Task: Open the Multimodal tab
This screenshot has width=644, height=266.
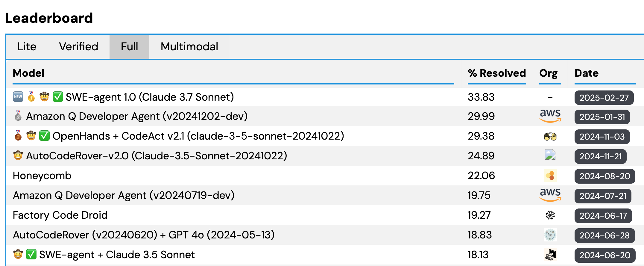Action: 189,47
